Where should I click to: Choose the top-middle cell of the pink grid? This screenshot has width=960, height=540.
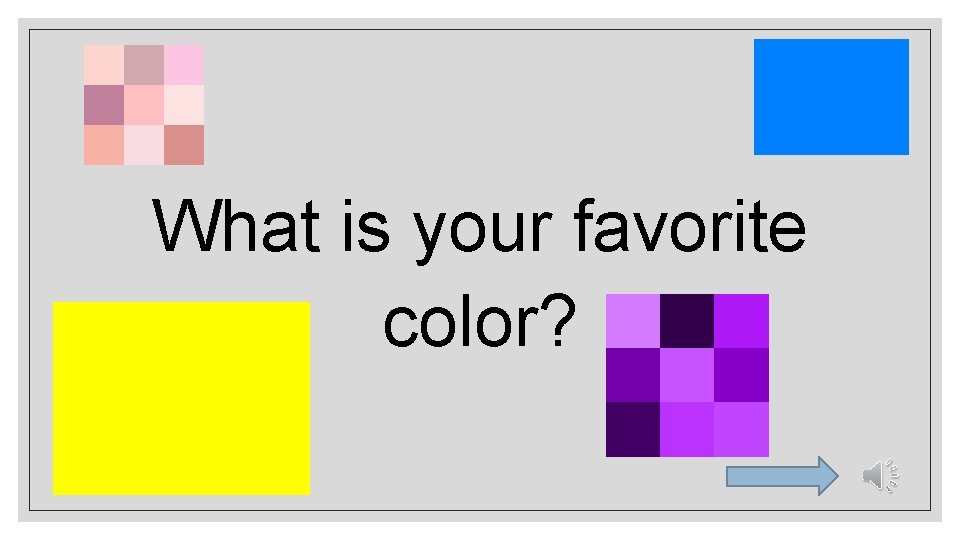tap(144, 65)
